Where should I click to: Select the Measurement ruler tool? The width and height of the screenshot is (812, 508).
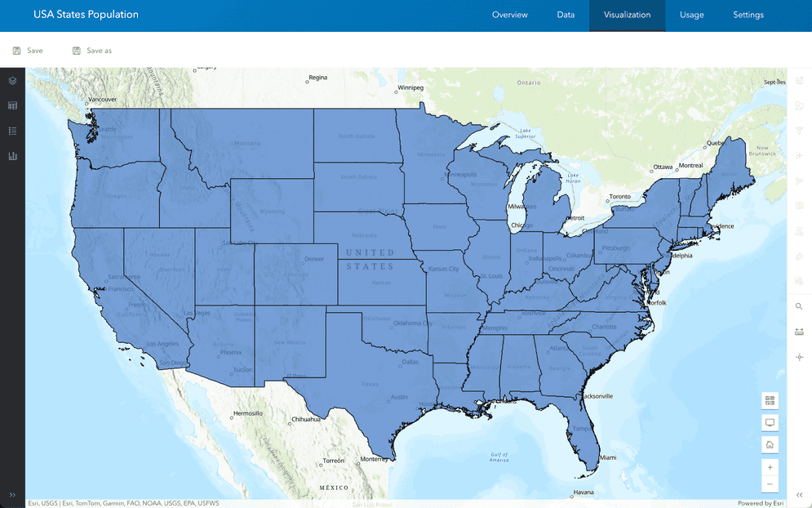tap(799, 332)
